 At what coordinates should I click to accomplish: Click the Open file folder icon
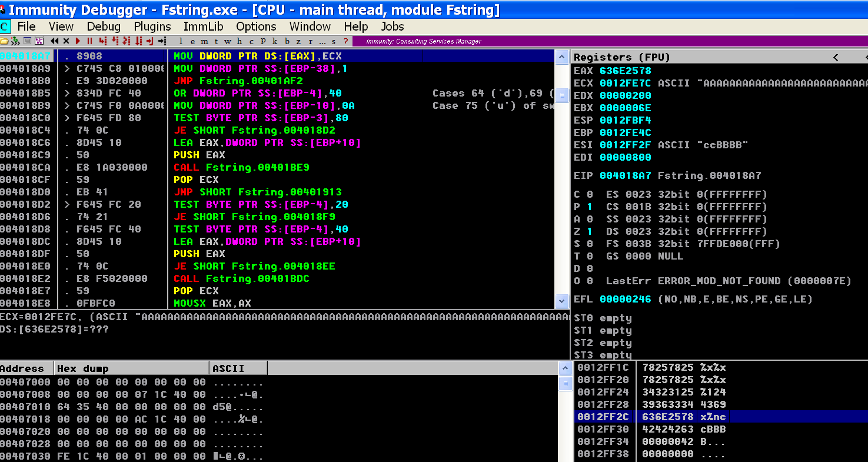pyautogui.click(x=4, y=41)
